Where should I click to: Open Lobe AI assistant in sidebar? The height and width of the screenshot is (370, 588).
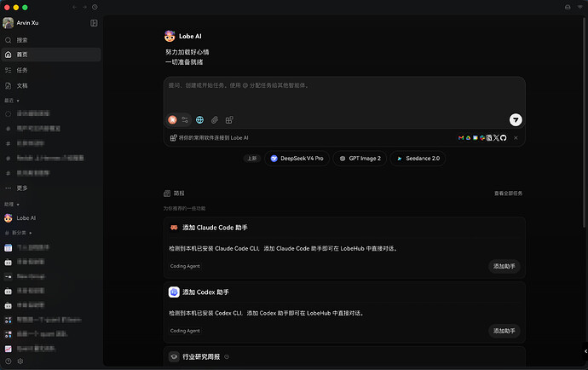pos(51,218)
